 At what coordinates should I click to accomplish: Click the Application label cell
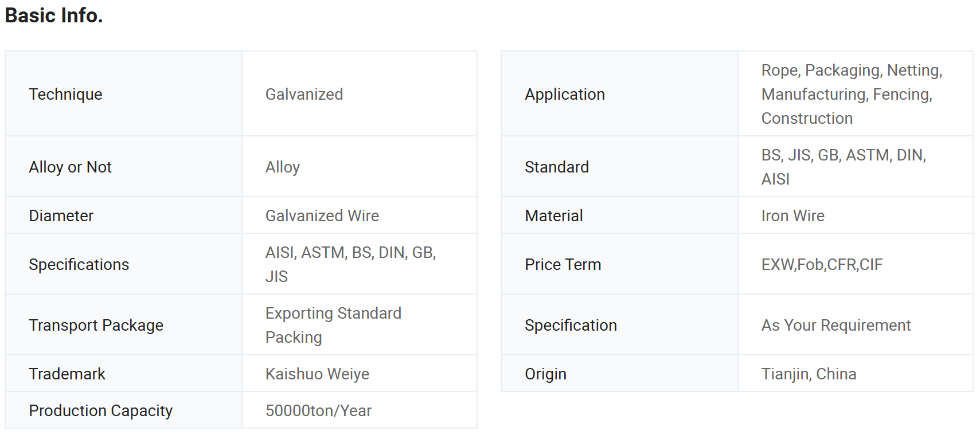pyautogui.click(x=619, y=94)
